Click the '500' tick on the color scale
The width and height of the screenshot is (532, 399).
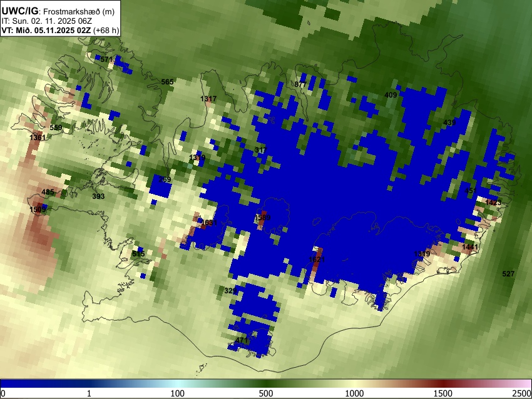pyautogui.click(x=266, y=393)
